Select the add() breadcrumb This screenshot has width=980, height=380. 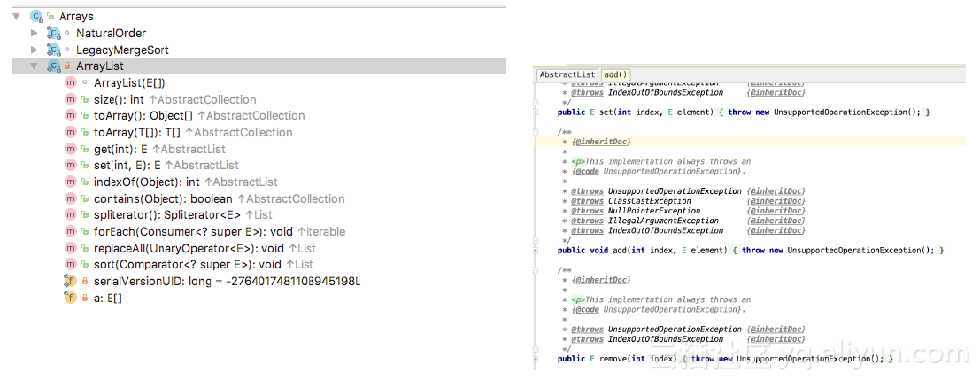click(615, 75)
